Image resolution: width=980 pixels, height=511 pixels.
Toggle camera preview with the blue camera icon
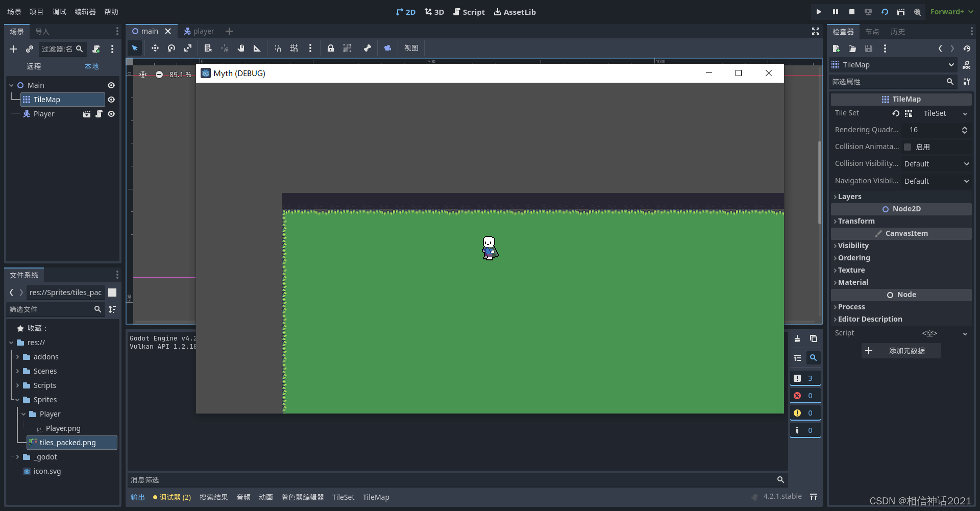pyautogui.click(x=387, y=48)
